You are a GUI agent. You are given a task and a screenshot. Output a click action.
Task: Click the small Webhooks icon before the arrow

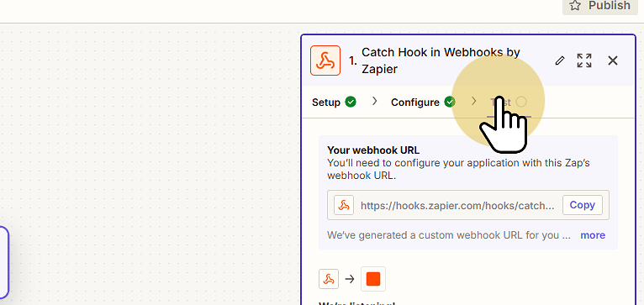click(329, 279)
